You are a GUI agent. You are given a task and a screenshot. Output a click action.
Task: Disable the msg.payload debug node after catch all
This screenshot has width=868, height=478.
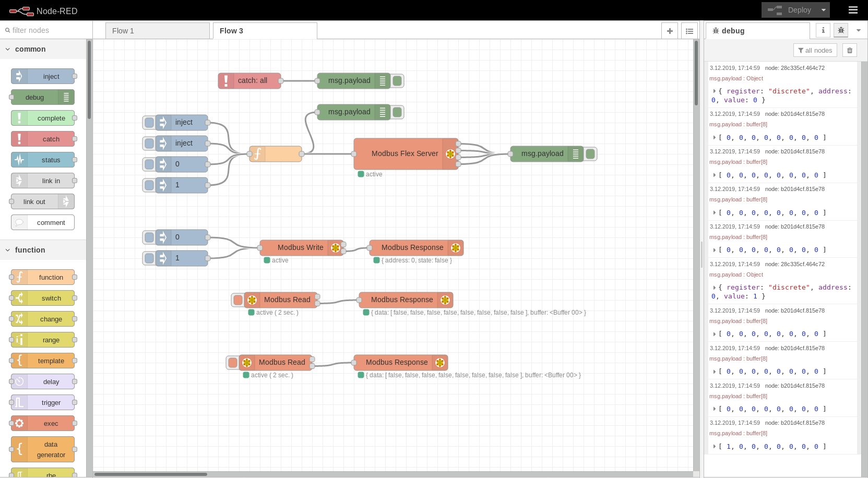click(x=397, y=80)
